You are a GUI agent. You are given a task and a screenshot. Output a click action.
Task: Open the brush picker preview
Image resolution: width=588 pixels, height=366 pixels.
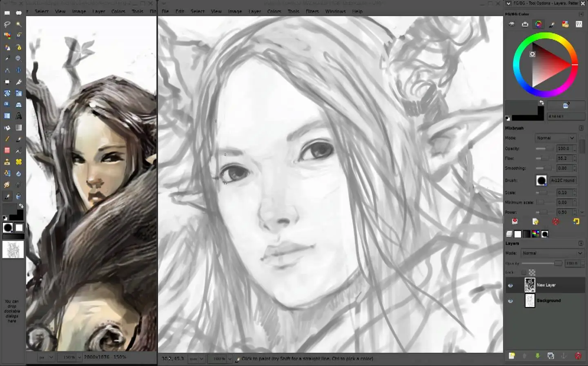[541, 180]
